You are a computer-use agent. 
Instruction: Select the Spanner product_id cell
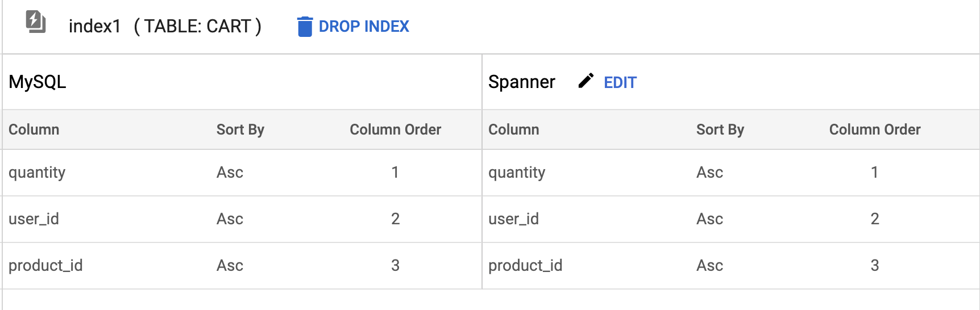(525, 266)
